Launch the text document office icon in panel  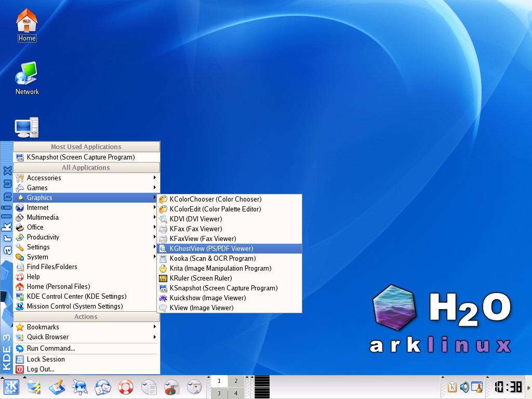pyautogui.click(x=149, y=387)
